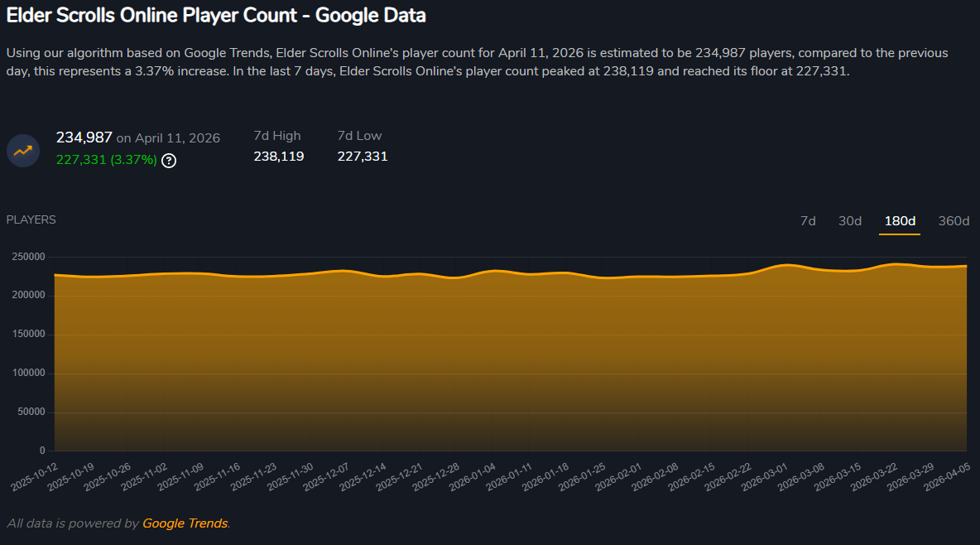980x545 pixels.
Task: Click the 2026-02-01 x-axis date label
Action: (x=619, y=476)
